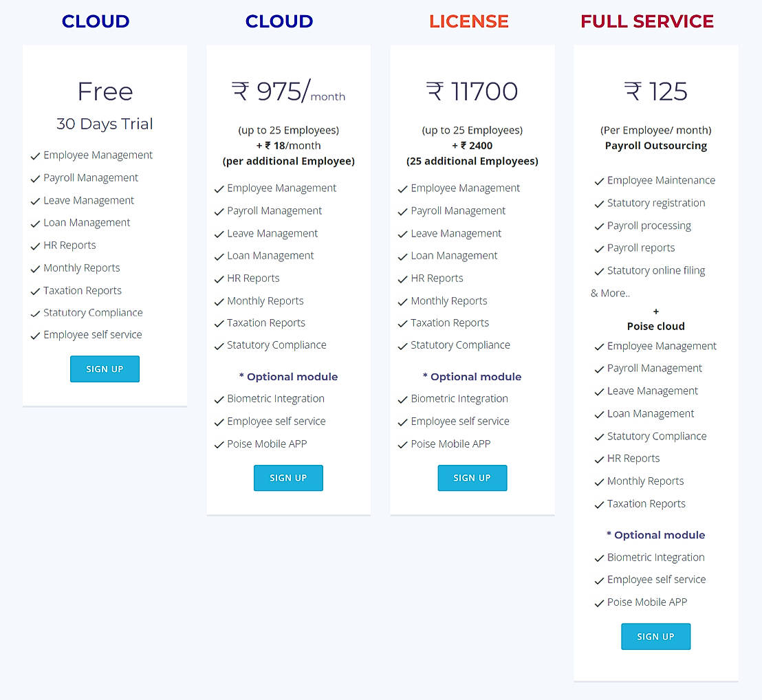Image resolution: width=762 pixels, height=700 pixels.
Task: Click 'Statutory online filing' feature
Action: [656, 270]
